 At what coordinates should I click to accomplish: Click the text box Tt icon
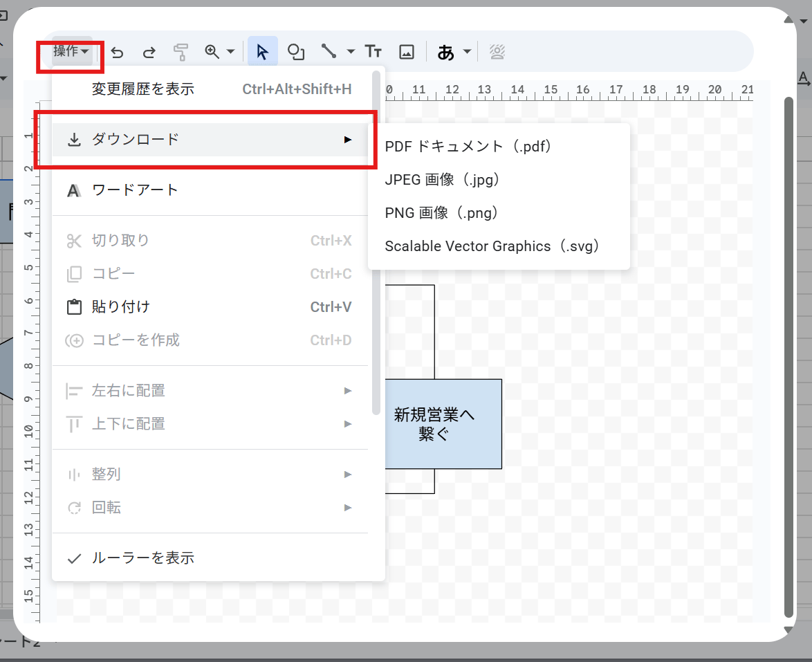coord(373,51)
